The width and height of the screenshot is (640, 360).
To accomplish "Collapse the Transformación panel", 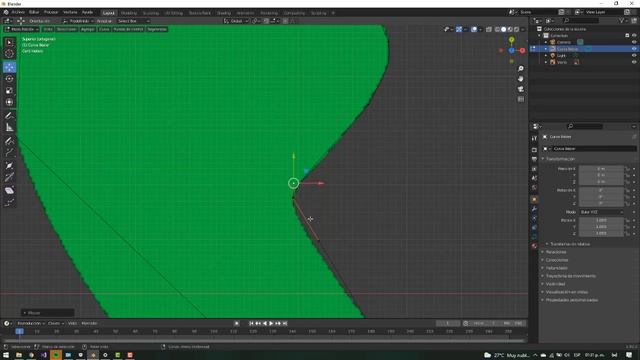I will [x=560, y=159].
